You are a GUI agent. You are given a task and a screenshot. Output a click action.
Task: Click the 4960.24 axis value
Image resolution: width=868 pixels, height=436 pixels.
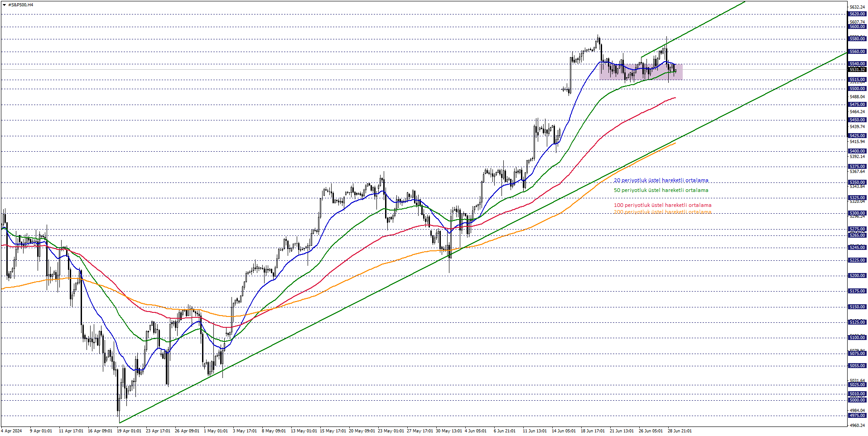(x=857, y=426)
